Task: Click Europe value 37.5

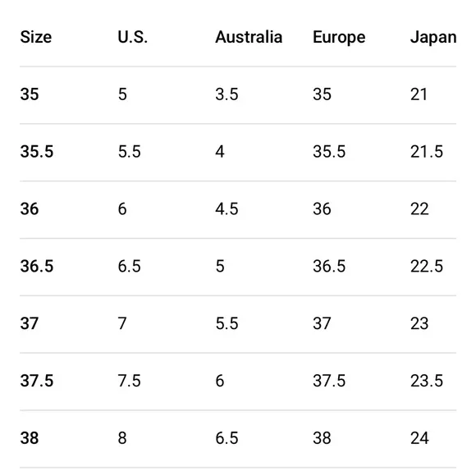Action: coord(329,381)
